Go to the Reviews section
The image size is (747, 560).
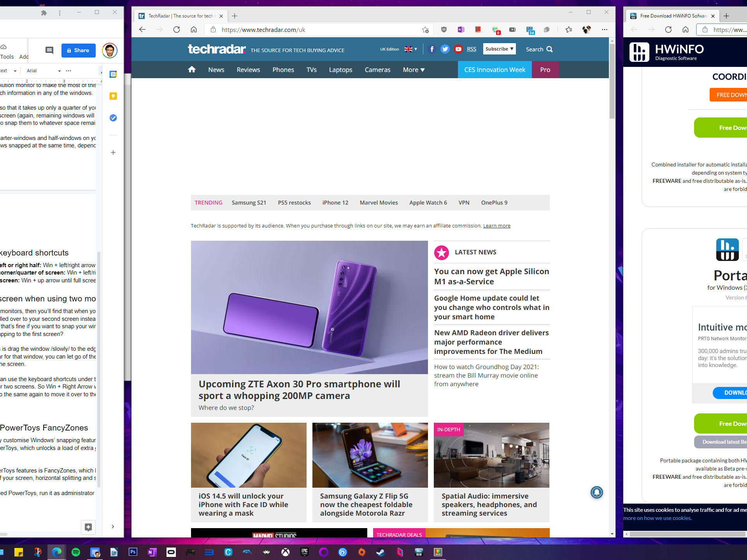[x=248, y=70]
